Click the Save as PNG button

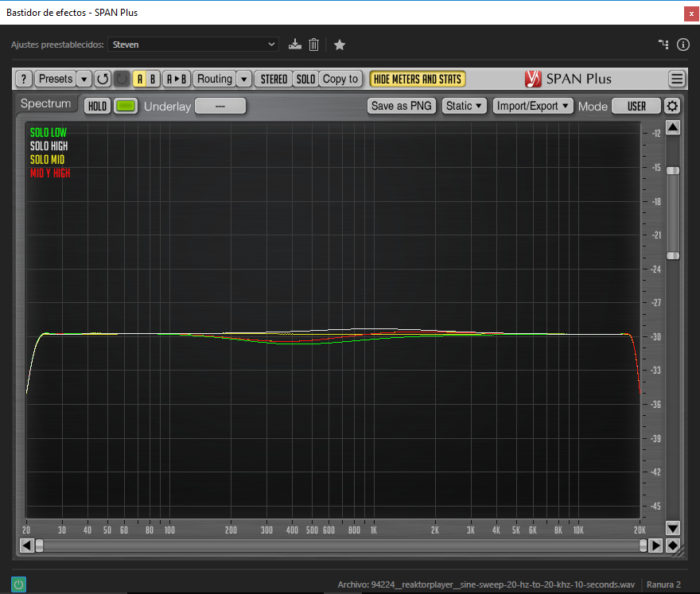(x=401, y=106)
